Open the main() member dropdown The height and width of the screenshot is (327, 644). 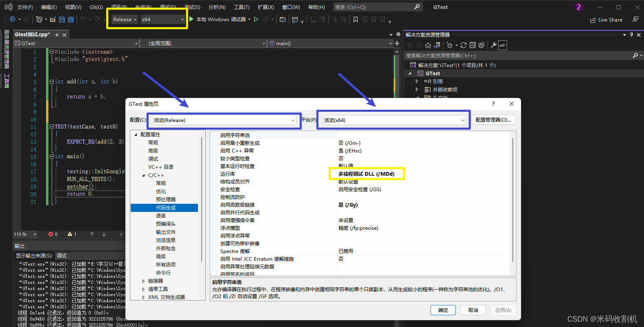[x=330, y=43]
